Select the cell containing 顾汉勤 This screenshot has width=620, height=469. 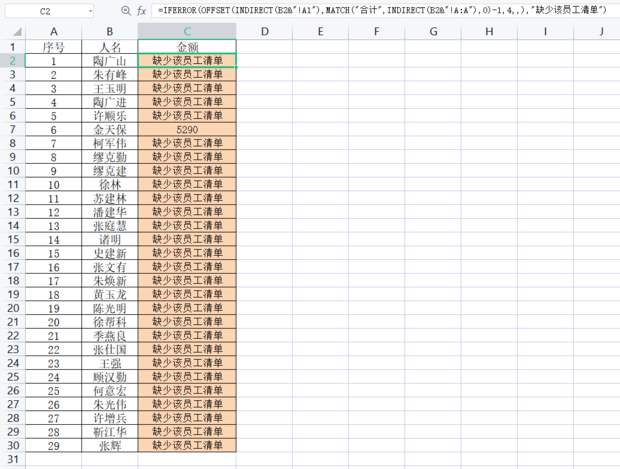tap(110, 376)
